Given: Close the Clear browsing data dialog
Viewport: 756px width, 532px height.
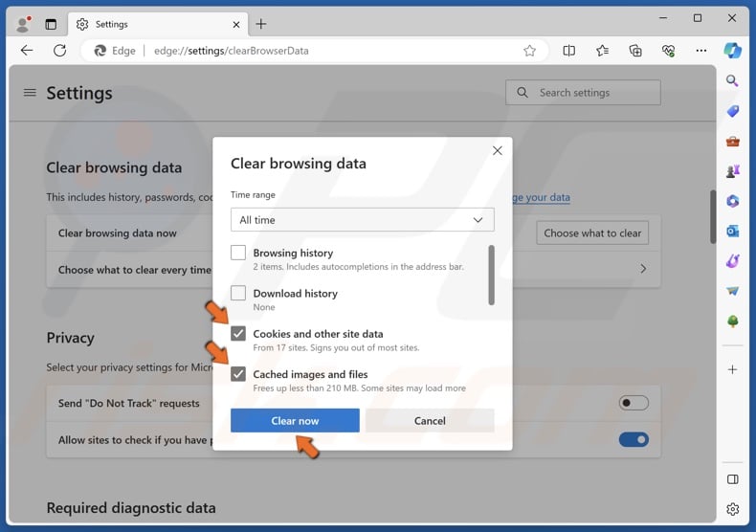Looking at the screenshot, I should click(x=497, y=151).
